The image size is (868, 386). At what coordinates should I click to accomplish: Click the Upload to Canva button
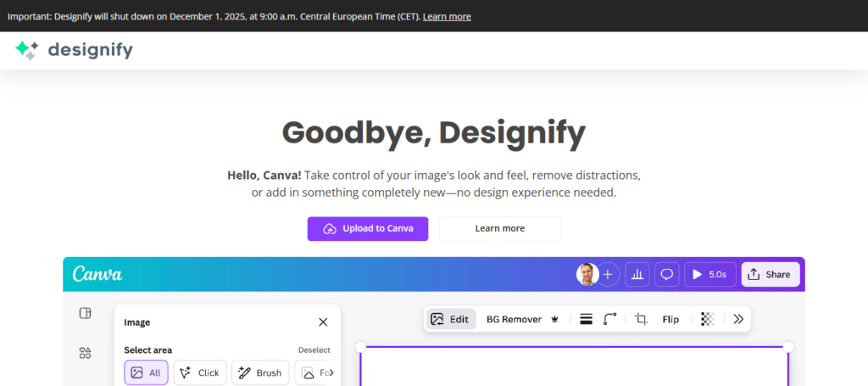[x=368, y=229]
